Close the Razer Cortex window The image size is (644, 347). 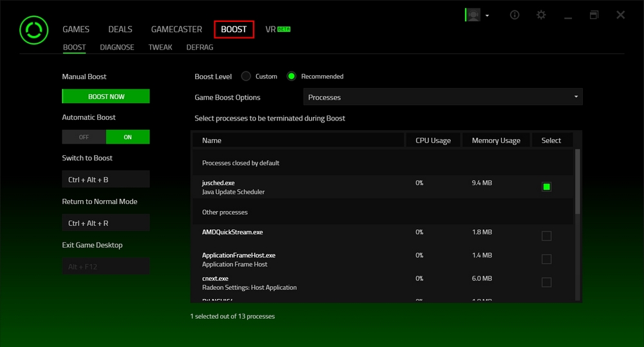620,15
